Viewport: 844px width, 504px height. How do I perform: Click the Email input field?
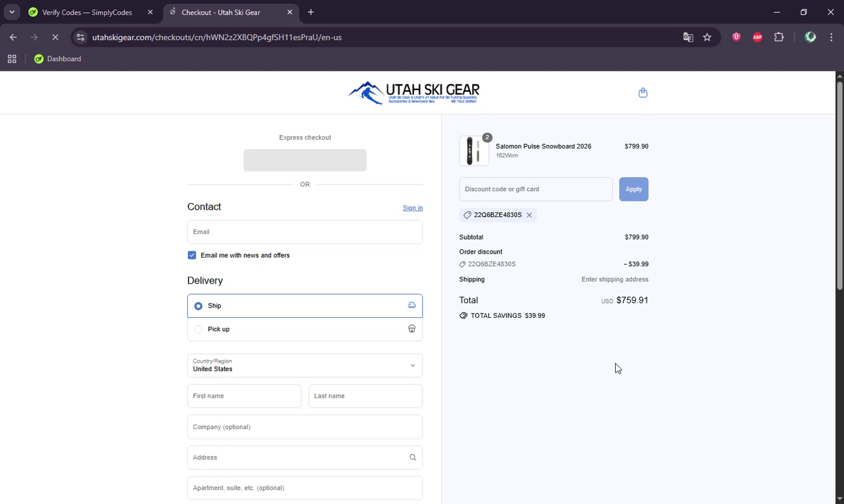pos(304,232)
